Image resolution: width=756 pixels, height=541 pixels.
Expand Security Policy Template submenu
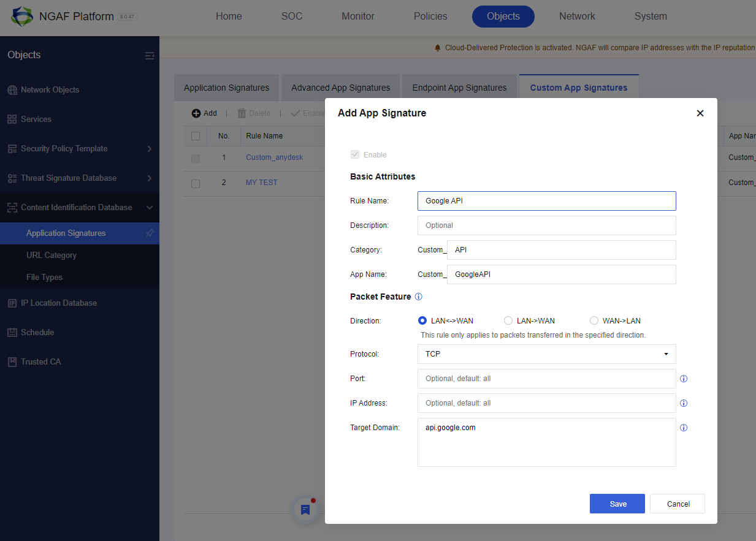click(150, 149)
